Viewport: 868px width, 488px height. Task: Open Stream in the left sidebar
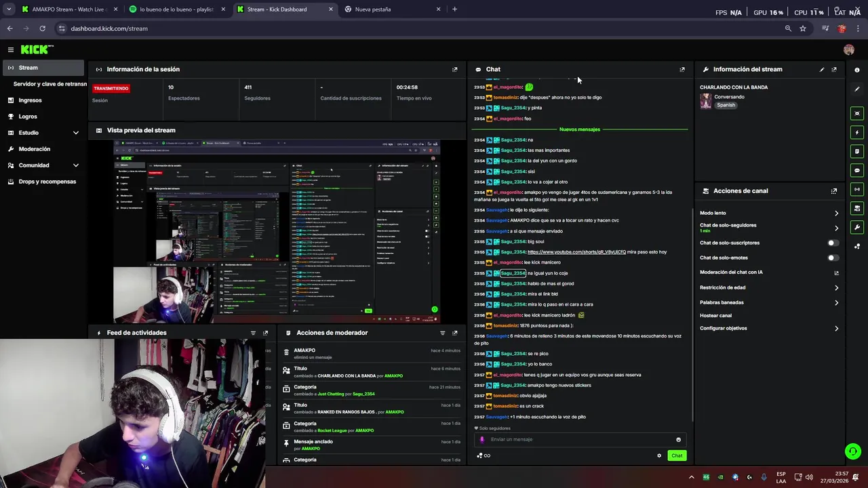tap(43, 68)
